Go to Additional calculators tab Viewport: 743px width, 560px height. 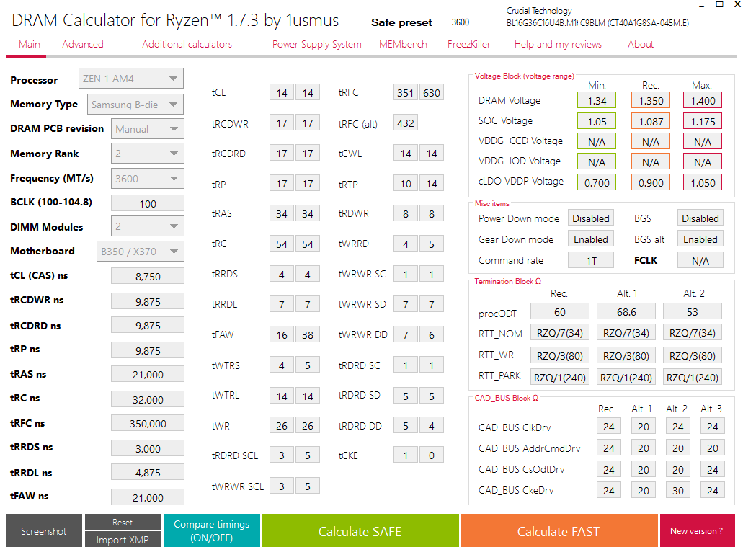(x=187, y=44)
